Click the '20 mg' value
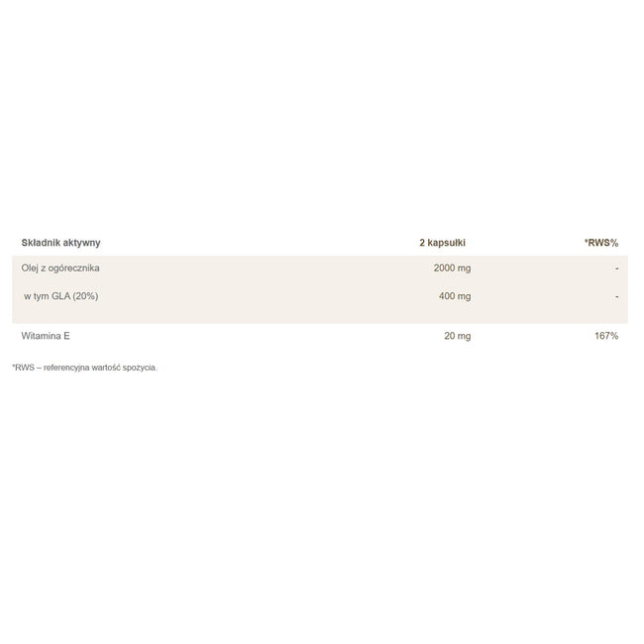Image resolution: width=644 pixels, height=644 pixels. 458,336
